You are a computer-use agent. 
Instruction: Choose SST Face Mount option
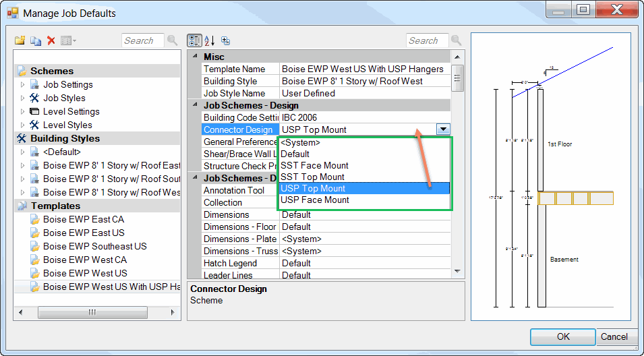point(364,166)
